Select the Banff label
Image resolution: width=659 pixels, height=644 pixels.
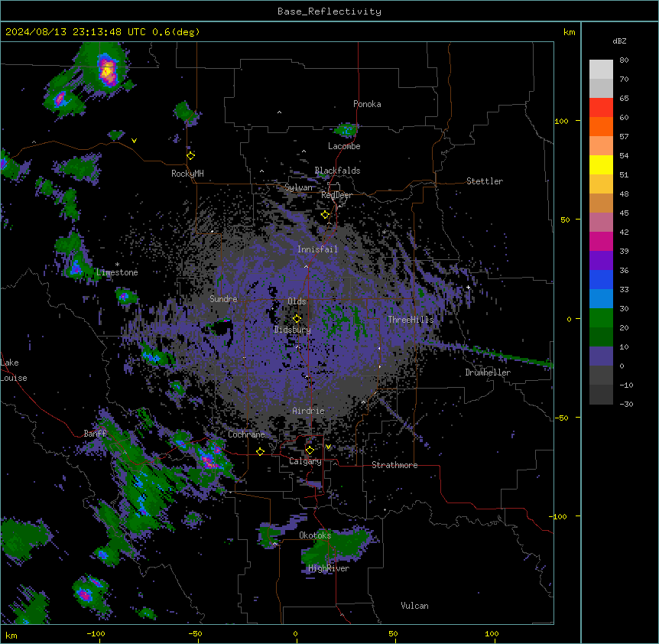click(x=95, y=434)
